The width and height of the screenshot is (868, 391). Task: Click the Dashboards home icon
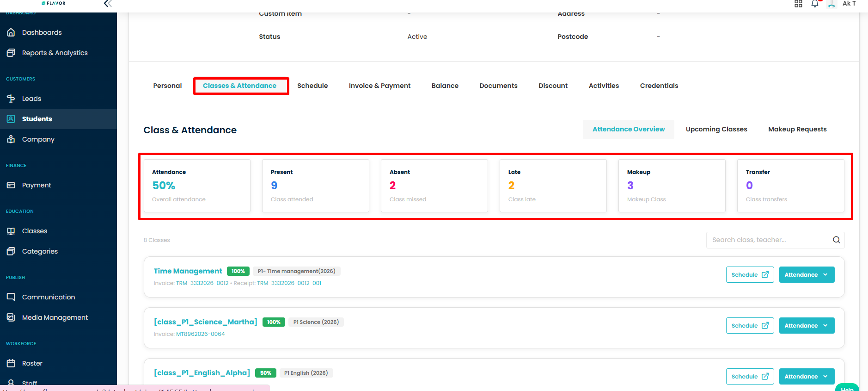(11, 32)
